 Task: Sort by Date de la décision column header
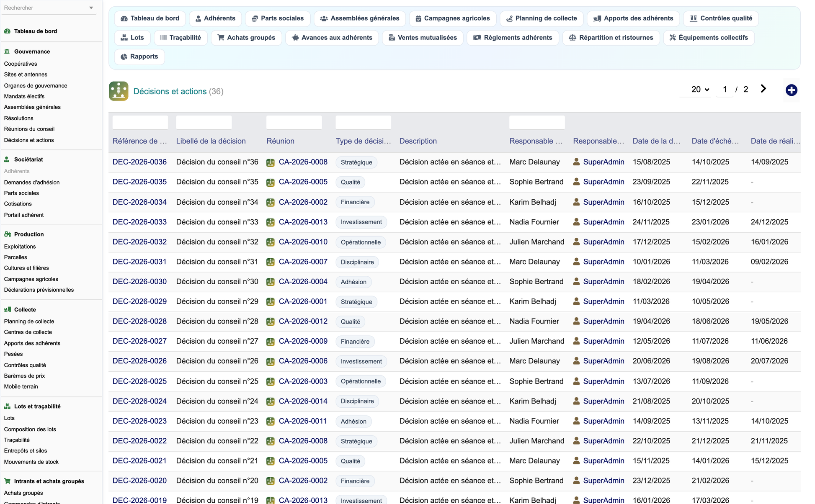point(656,141)
